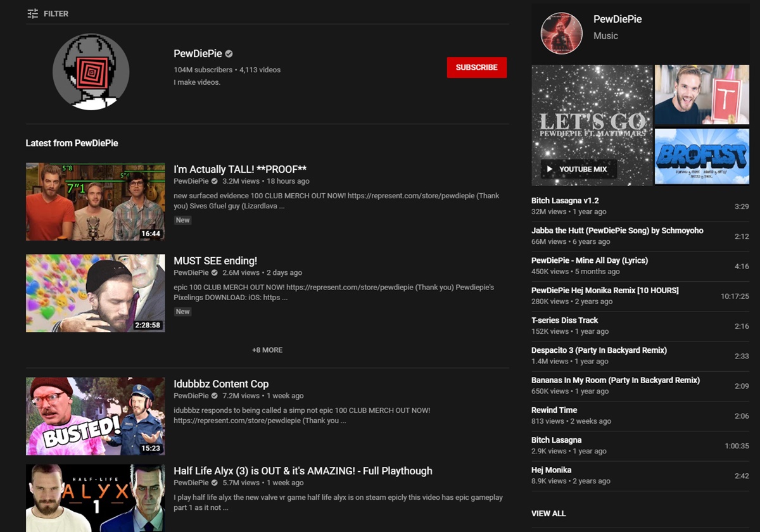This screenshot has height=532, width=760.
Task: Open the Filter icon
Action: tap(33, 13)
